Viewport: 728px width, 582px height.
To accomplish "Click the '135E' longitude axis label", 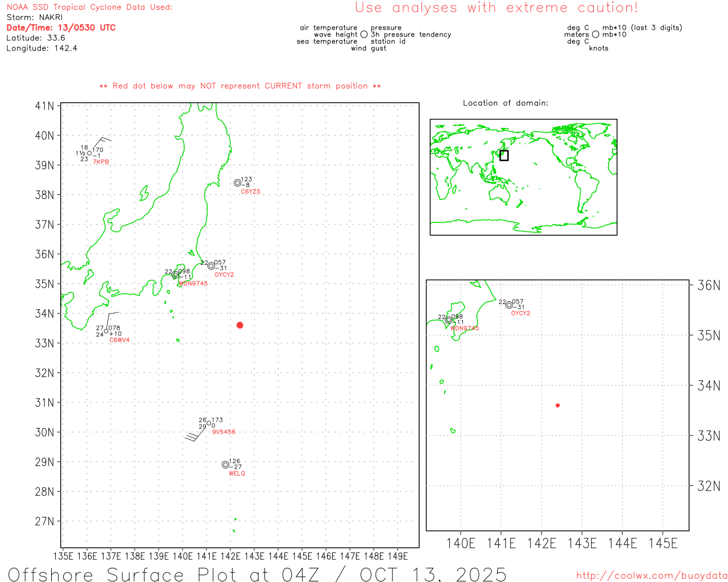I will 63,556.
